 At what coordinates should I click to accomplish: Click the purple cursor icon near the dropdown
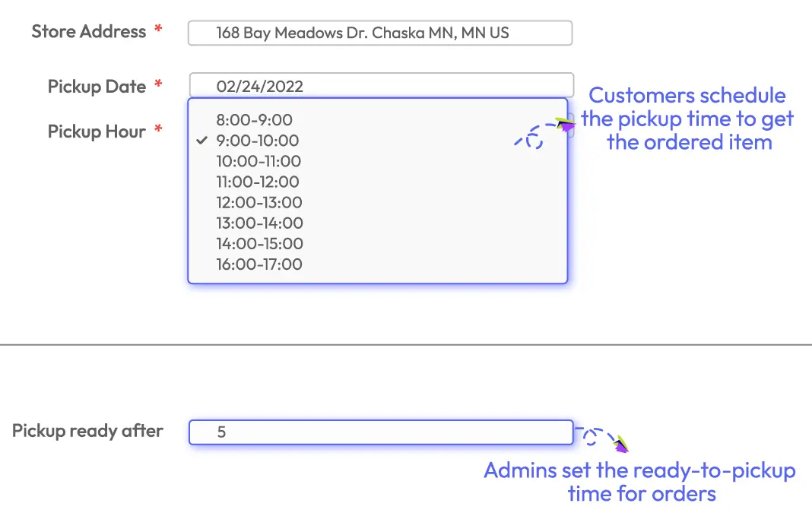[x=566, y=123]
